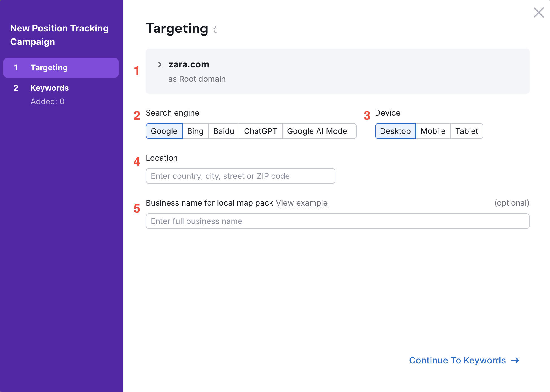Click the arrow icon next to Continue To Keywords
The image size is (550, 392).
515,360
